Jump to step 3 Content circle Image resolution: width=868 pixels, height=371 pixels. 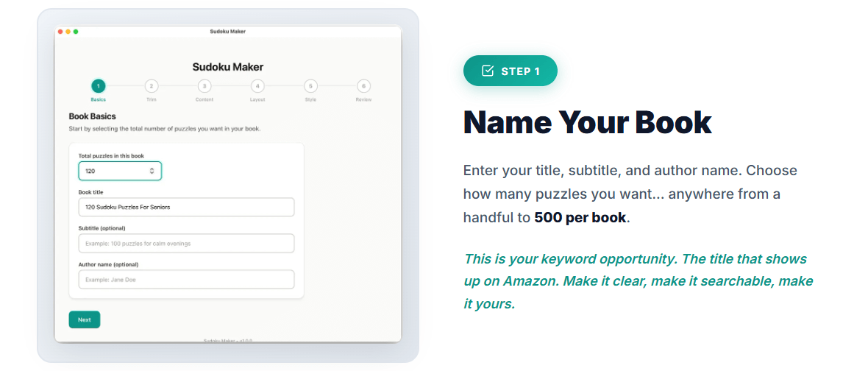coord(204,85)
